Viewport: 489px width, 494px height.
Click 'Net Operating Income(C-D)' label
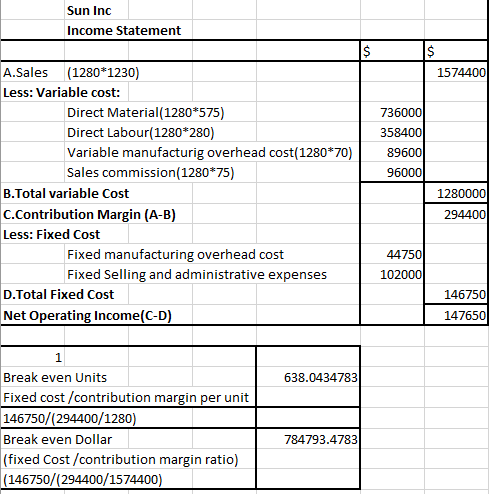87,316
